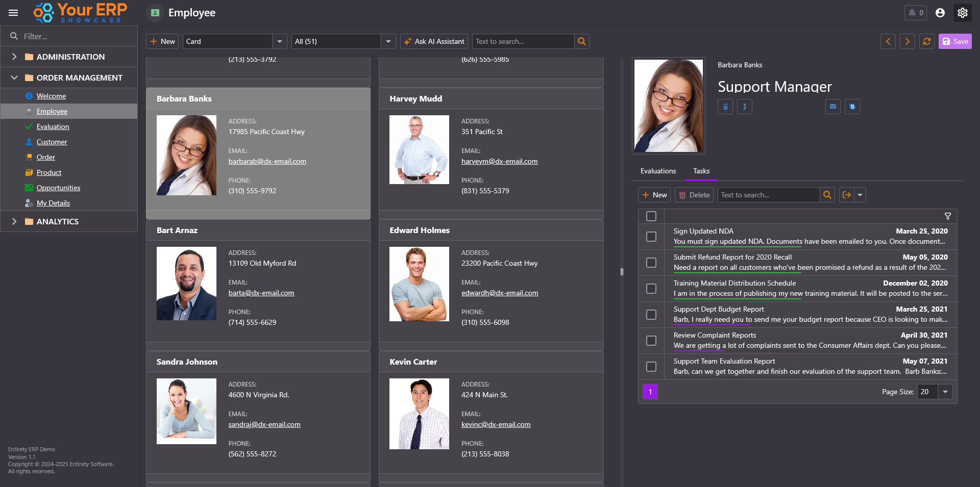
Task: Click the email envelope icon in profile
Action: [x=832, y=107]
